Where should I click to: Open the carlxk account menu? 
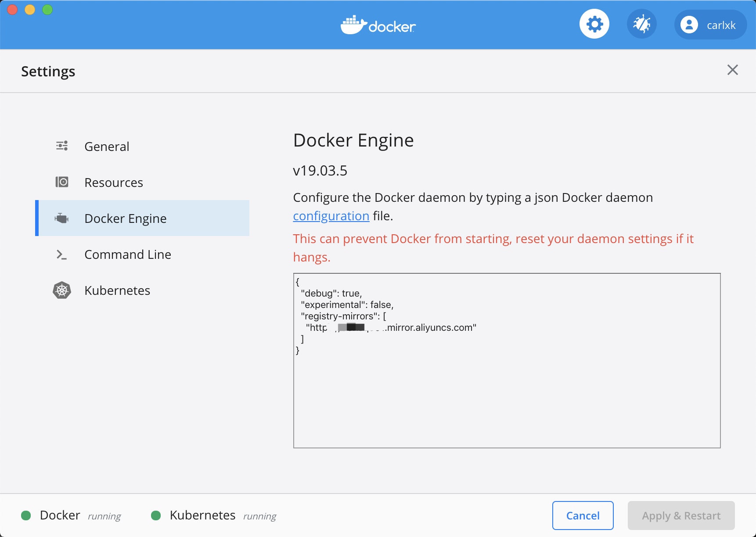click(710, 25)
